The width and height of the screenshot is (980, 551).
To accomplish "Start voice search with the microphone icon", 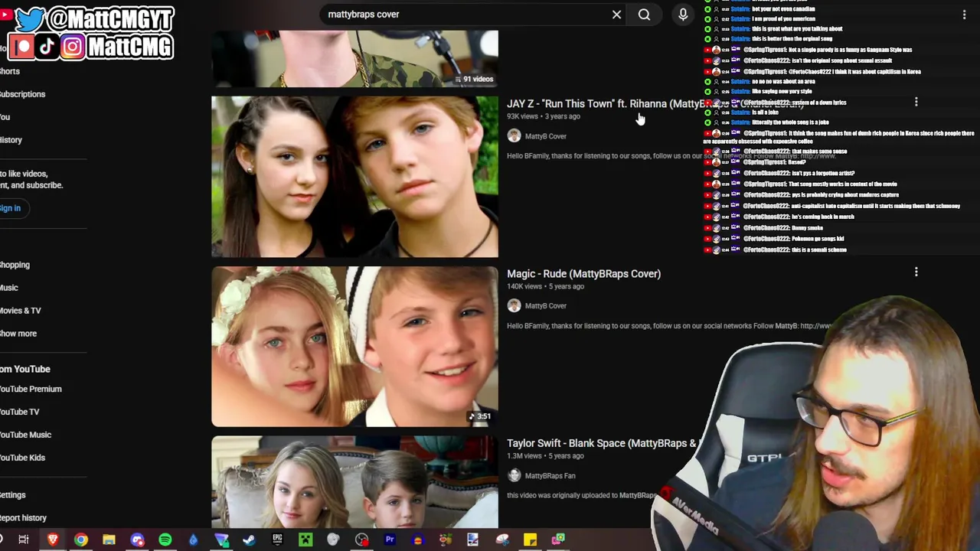I will (683, 15).
